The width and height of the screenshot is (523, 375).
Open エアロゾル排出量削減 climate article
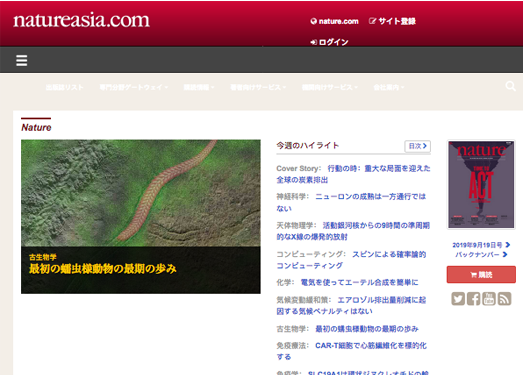coord(351,305)
